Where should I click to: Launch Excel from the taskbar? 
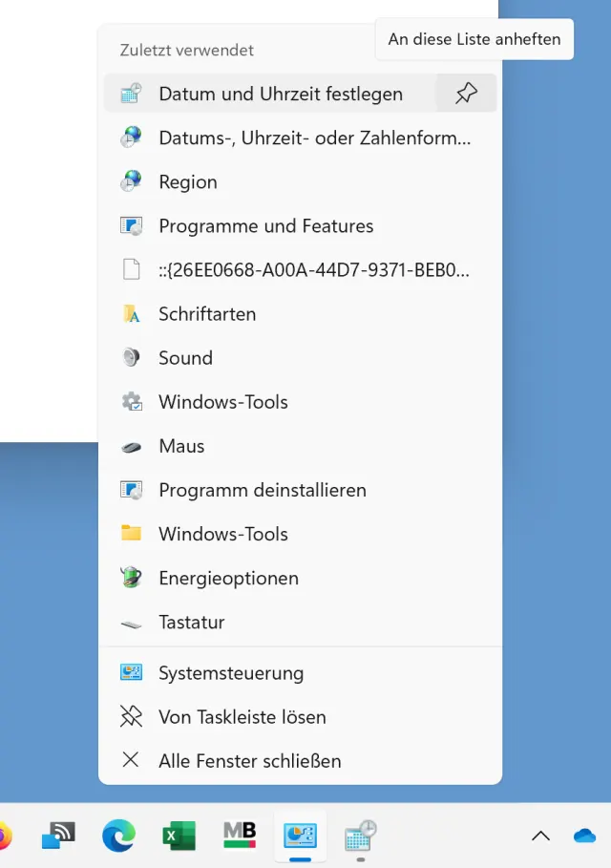point(179,836)
